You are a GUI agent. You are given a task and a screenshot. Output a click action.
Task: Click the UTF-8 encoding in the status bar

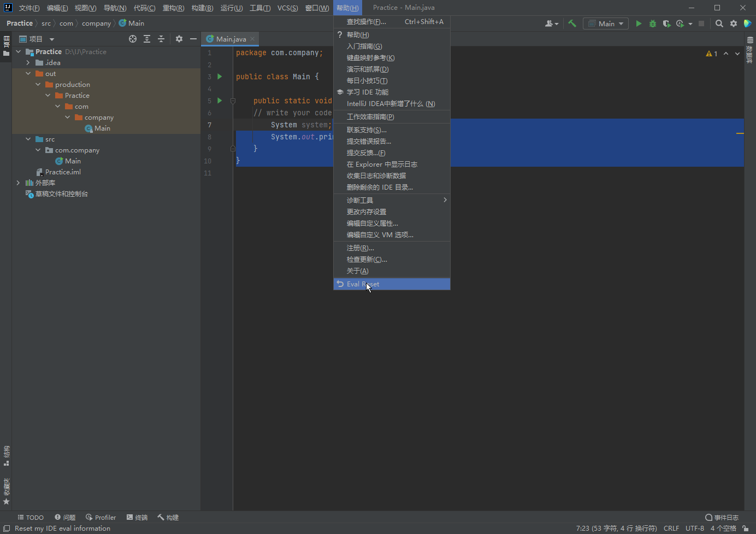coord(695,529)
